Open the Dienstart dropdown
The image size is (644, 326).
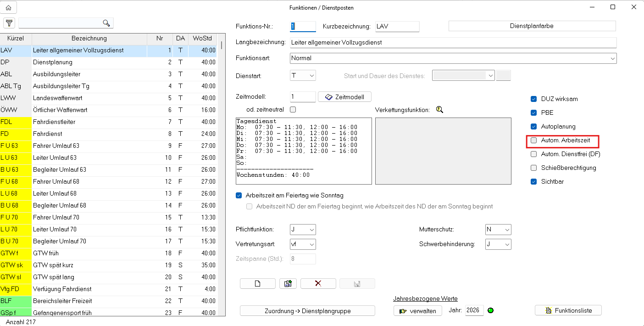pos(303,76)
